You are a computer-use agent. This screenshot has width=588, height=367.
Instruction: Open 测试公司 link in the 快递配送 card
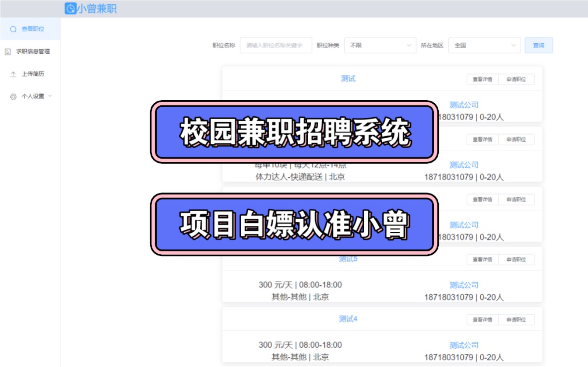click(464, 165)
